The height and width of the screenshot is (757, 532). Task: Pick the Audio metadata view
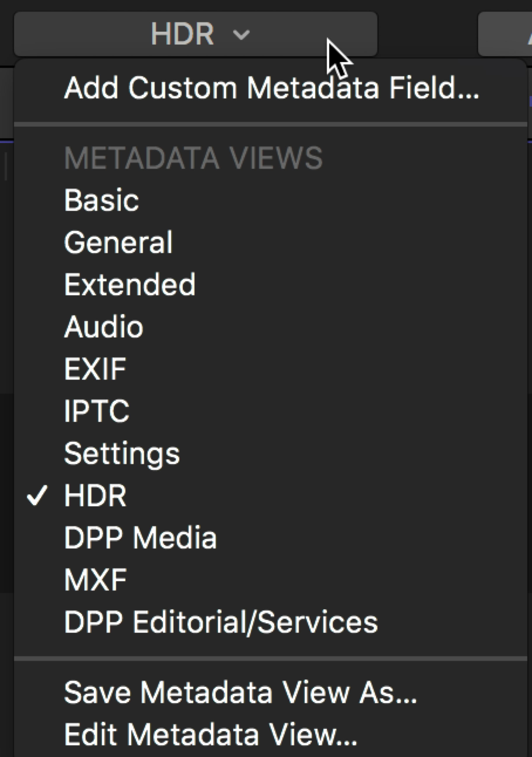(103, 327)
